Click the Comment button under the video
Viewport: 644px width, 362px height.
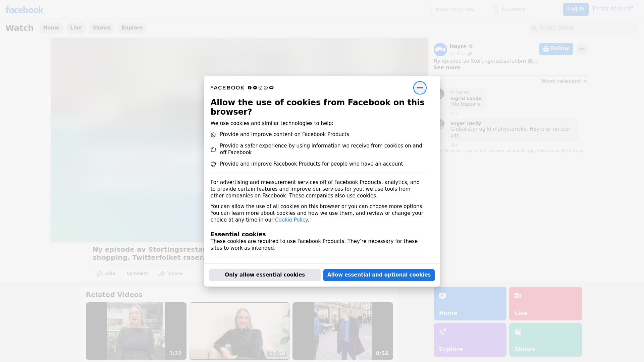(x=137, y=274)
